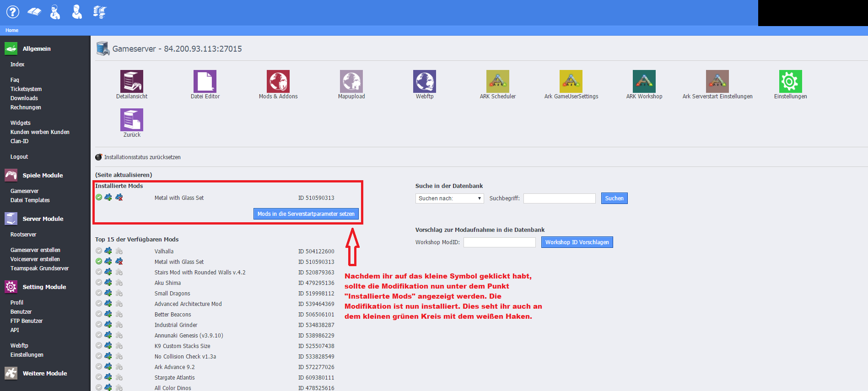
Task: Remove installed Metal with Glass Set mod
Action: point(119,198)
